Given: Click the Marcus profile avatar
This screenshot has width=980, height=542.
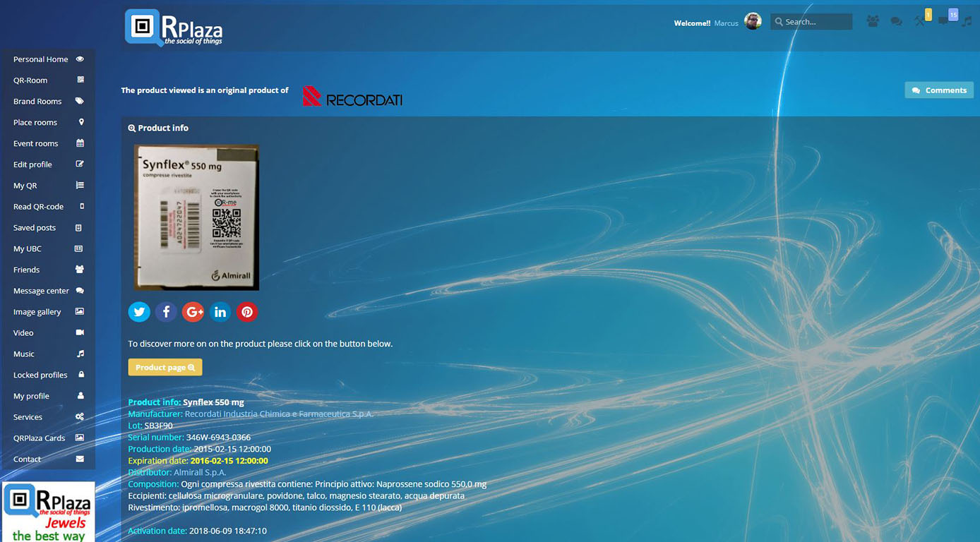Looking at the screenshot, I should coord(753,22).
